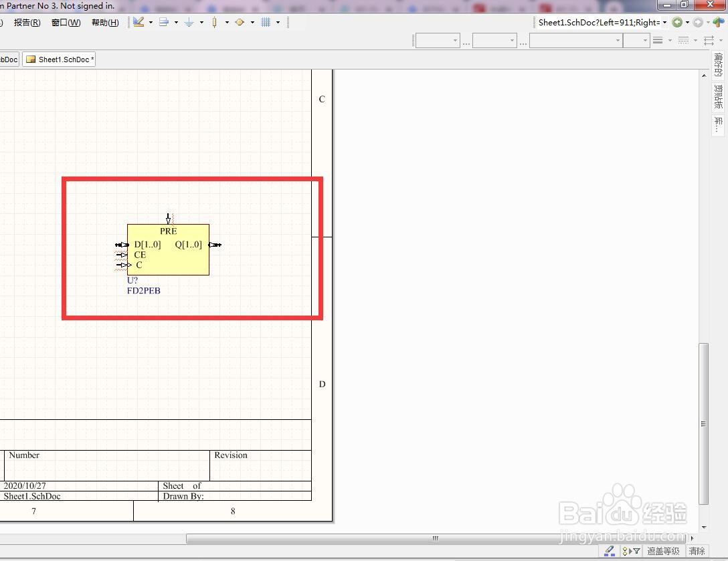Click the align objects tool icon
Viewport: 728px width, 561px height.
click(x=163, y=22)
